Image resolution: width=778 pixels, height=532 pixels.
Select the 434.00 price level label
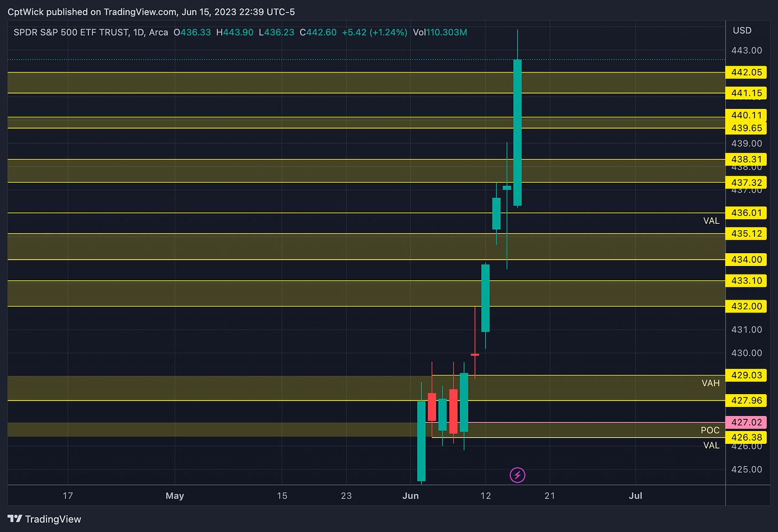[x=746, y=260]
